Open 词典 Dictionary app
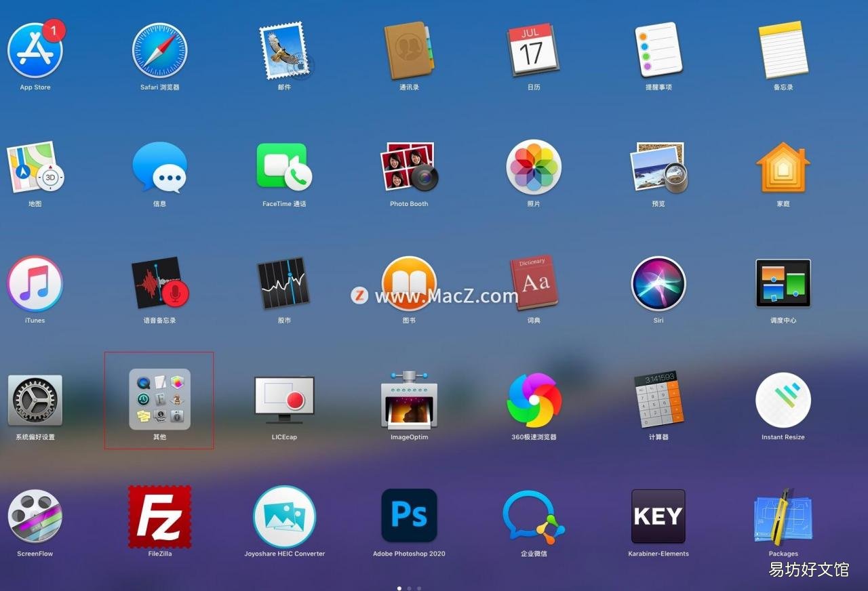The image size is (868, 591). pyautogui.click(x=534, y=283)
